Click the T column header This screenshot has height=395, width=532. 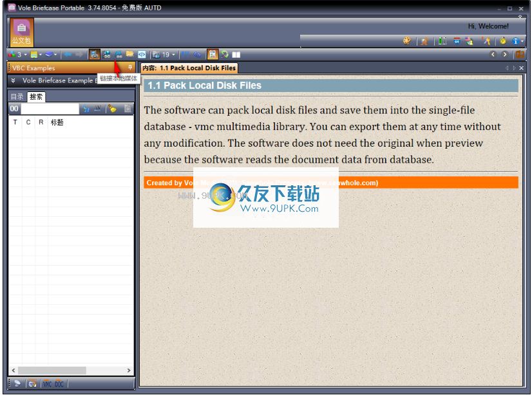(x=15, y=122)
